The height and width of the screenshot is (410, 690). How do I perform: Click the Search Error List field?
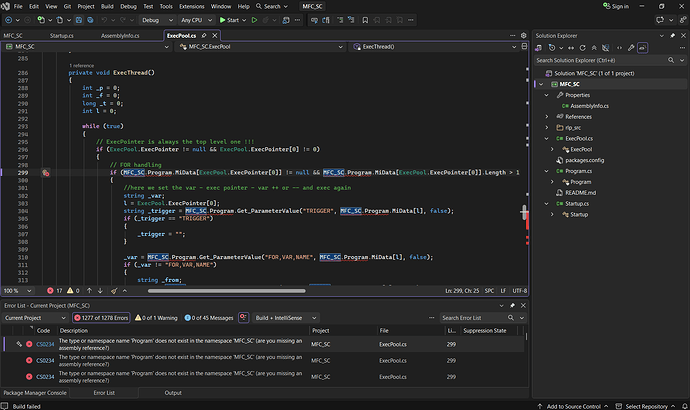click(473, 318)
